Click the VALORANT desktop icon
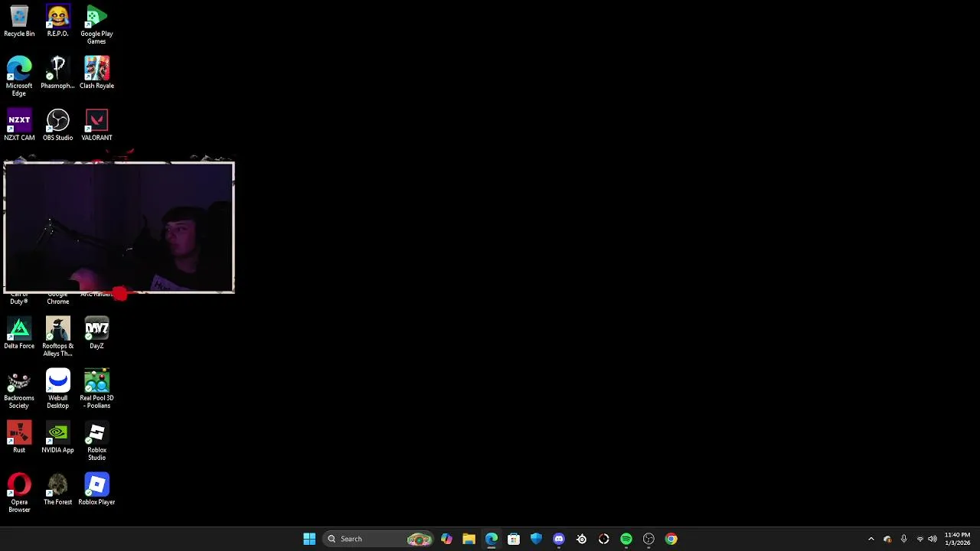Viewport: 980px width, 551px height. (x=96, y=126)
